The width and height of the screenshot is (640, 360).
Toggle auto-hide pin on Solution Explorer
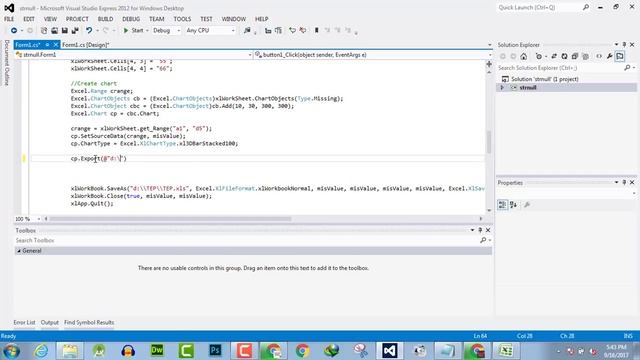pos(624,45)
